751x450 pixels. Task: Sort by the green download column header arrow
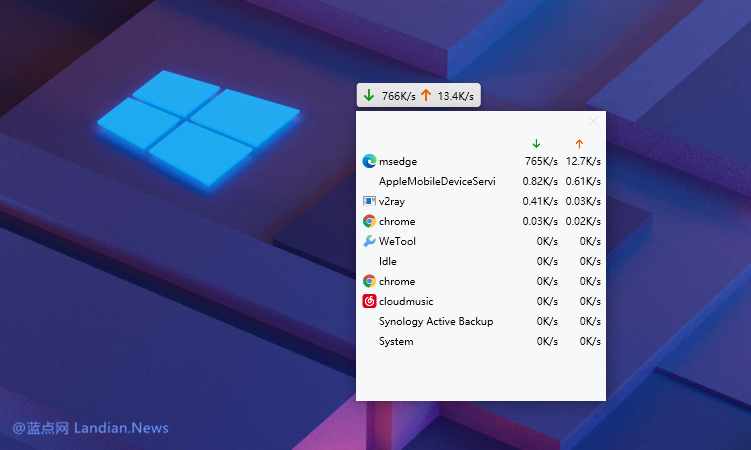(x=536, y=144)
